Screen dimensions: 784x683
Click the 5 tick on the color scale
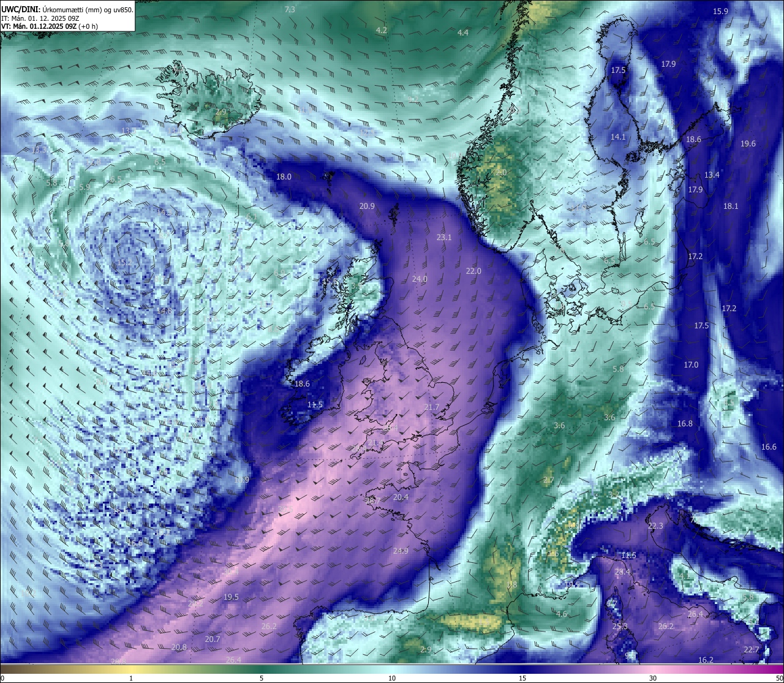262,678
